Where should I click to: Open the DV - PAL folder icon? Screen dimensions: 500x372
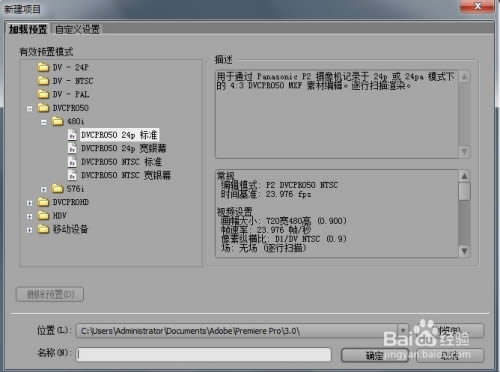coord(43,94)
